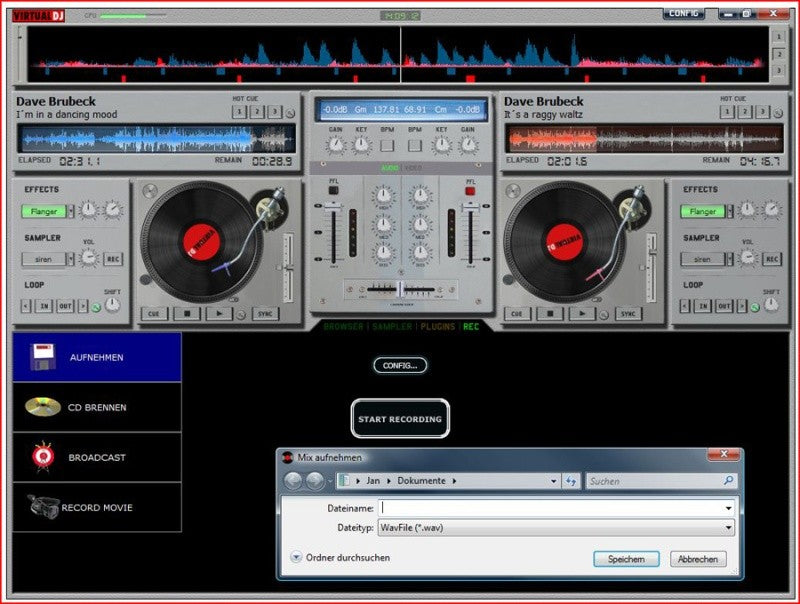Open left deck effect selection dropdown arrow
The height and width of the screenshot is (604, 800).
pyautogui.click(x=71, y=211)
